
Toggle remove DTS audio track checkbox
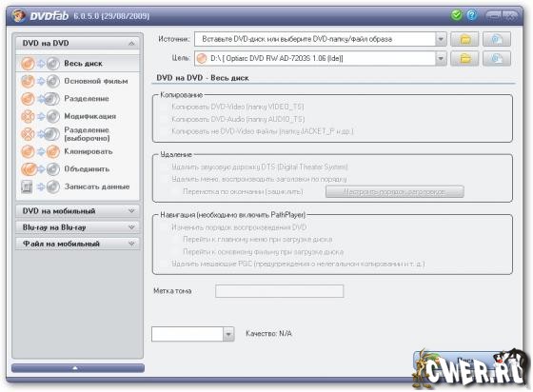click(x=165, y=167)
